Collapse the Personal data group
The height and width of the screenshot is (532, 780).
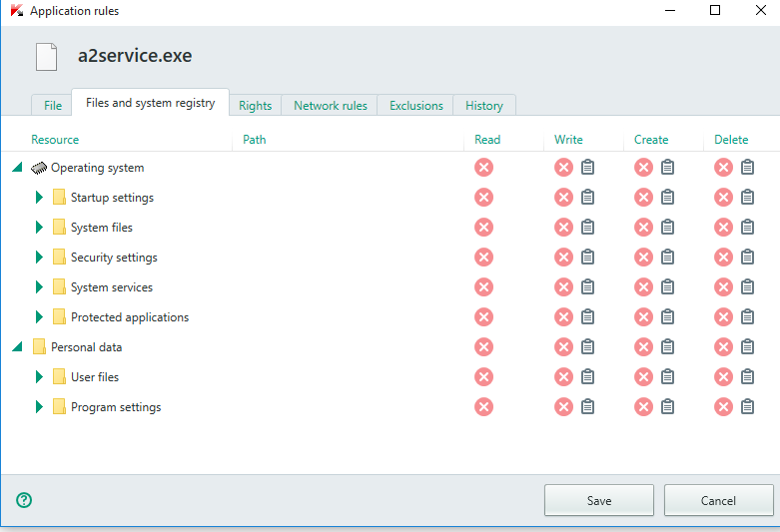[x=17, y=347]
